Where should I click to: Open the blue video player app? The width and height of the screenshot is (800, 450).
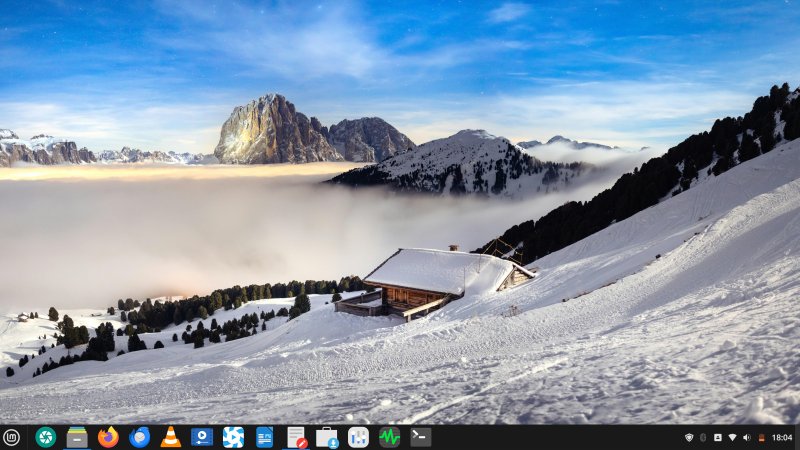pos(202,437)
